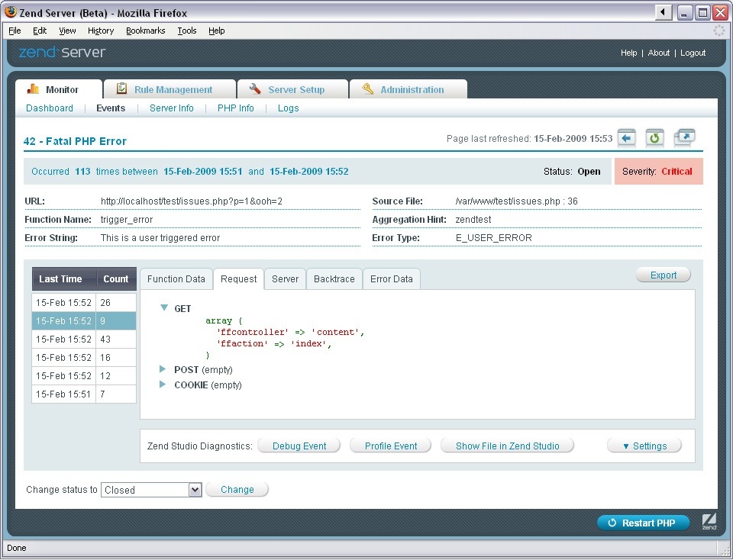Viewport: 733px width, 560px height.
Task: Click the zendtest aggregation hint value
Action: point(473,220)
